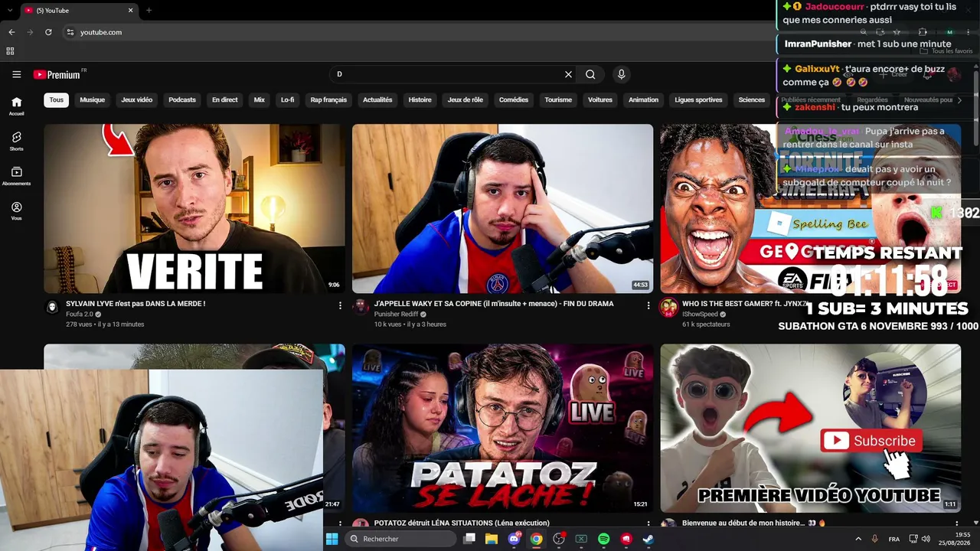Open the YouTube guide hamburger menu
This screenshot has height=551, width=980.
(x=16, y=74)
